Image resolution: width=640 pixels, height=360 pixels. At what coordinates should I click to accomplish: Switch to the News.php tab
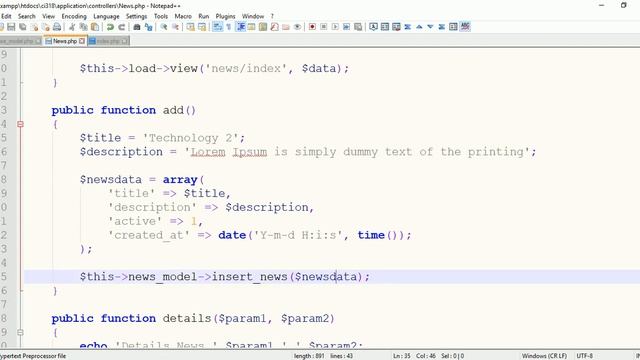[64, 41]
